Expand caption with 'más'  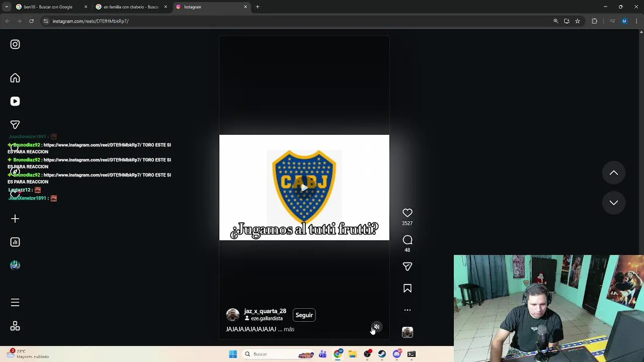click(x=289, y=329)
